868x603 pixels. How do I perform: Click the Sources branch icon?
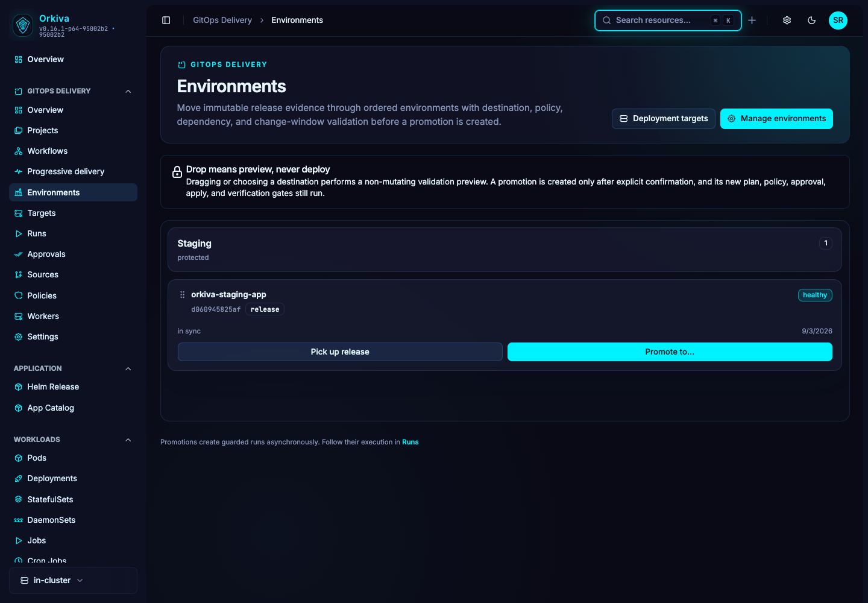[19, 274]
